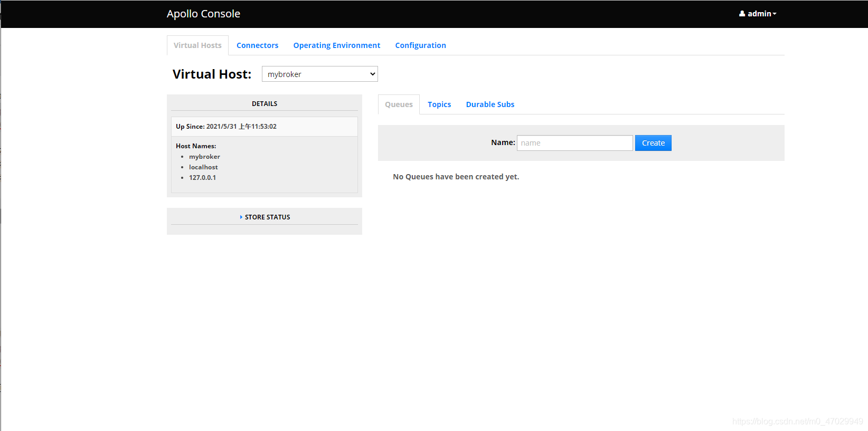Image resolution: width=868 pixels, height=431 pixels.
Task: Click the 'mybroker' host name entry
Action: tap(204, 157)
